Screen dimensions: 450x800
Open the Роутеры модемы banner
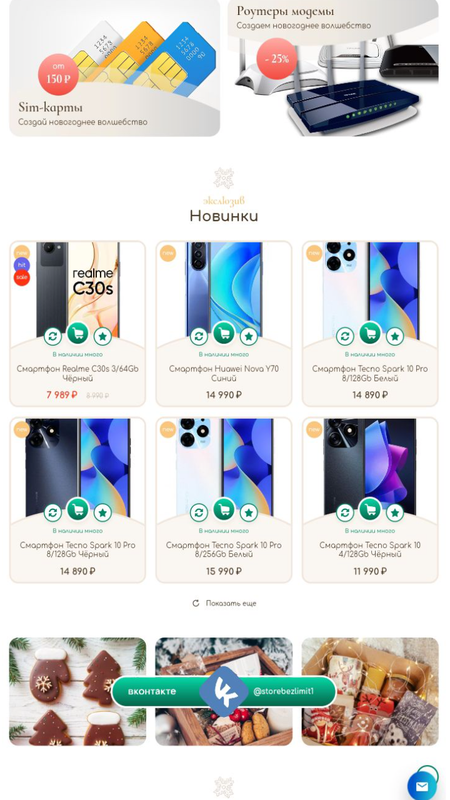[x=333, y=68]
